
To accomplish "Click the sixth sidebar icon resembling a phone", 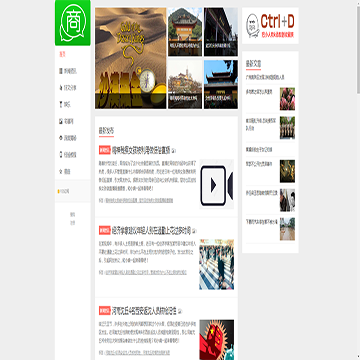I will coord(60,155).
